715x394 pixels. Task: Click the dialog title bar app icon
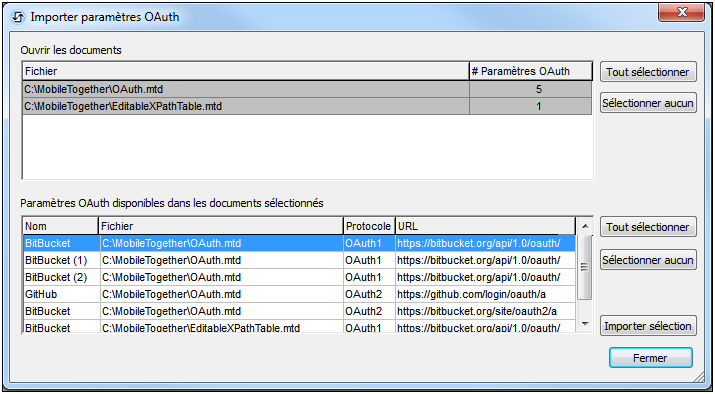coord(18,17)
